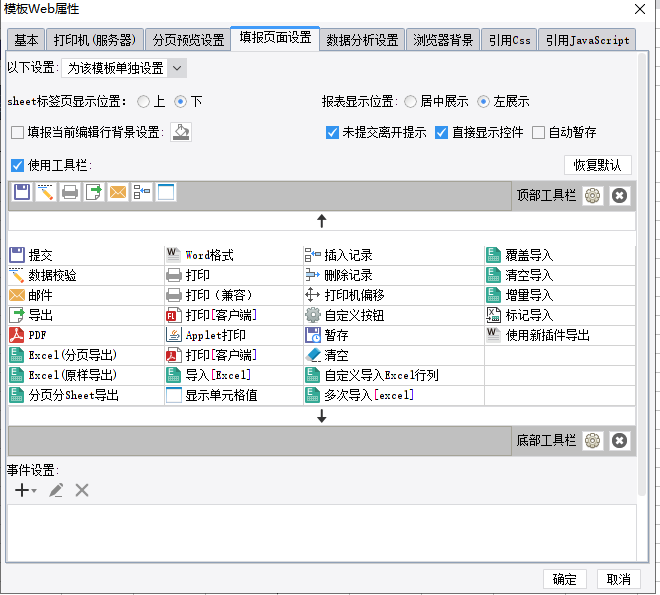Screen dimensions: 660x595
Task: Click the export icon in top toolbar
Action: click(x=94, y=192)
